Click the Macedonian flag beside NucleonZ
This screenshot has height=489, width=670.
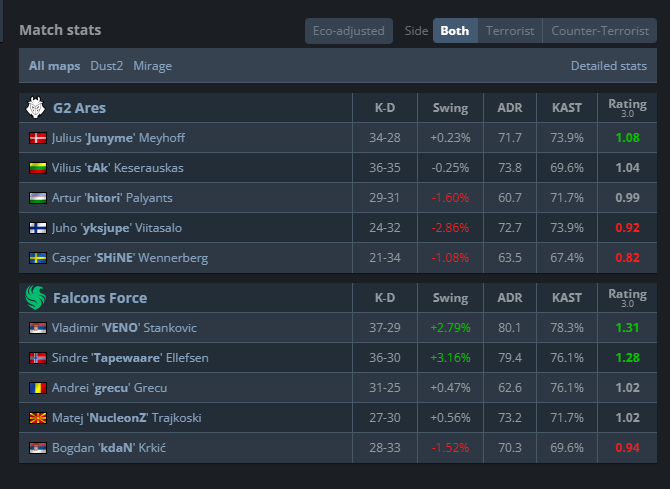point(38,418)
